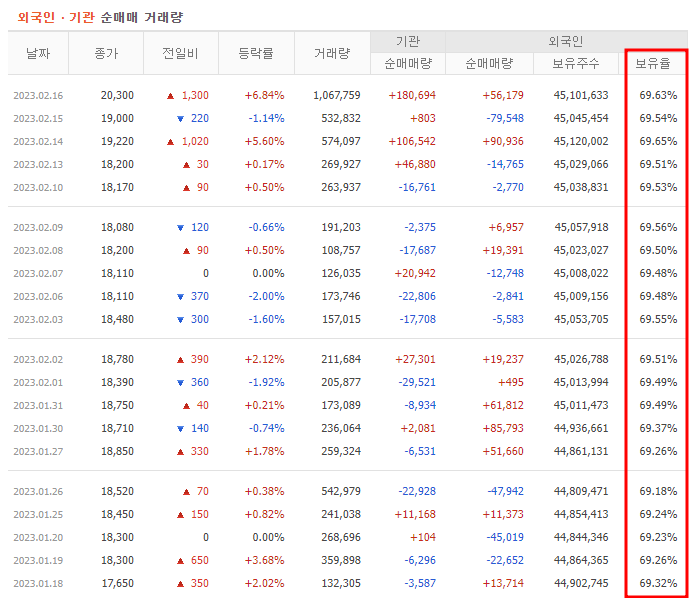
Task: Click the down arrow beside 140
Action: click(x=181, y=429)
